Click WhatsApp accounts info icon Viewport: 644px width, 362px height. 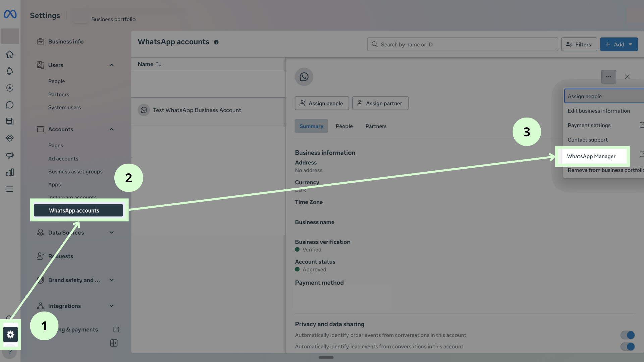(216, 42)
